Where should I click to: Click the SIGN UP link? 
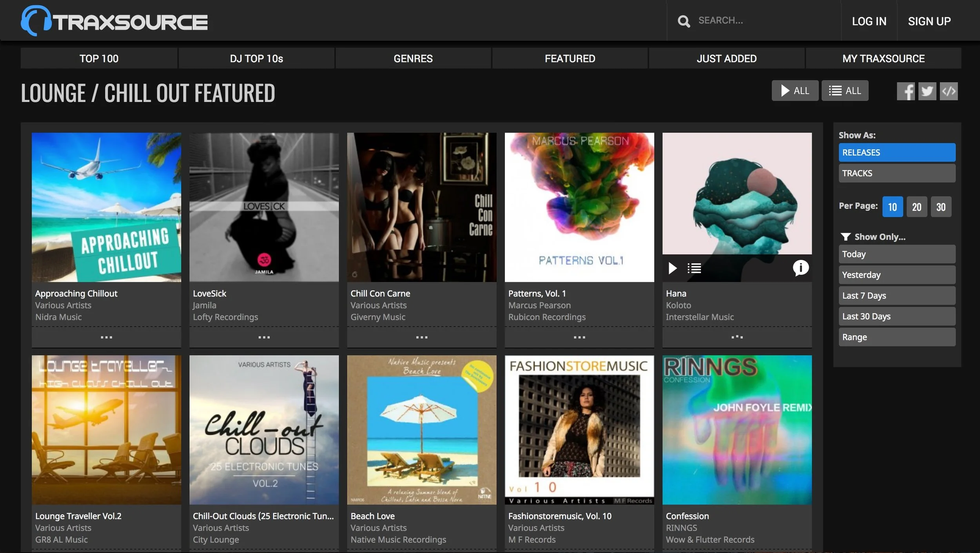pyautogui.click(x=929, y=21)
